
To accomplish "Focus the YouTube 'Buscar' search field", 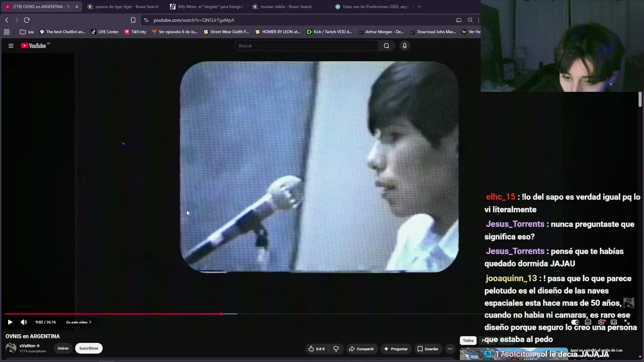I will [306, 46].
